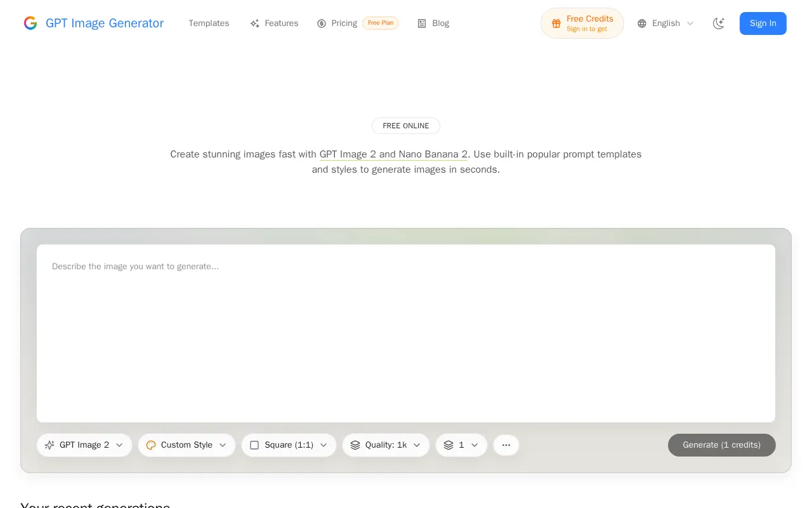Click chevron next to count 1
The image size is (812, 508).
click(x=475, y=445)
